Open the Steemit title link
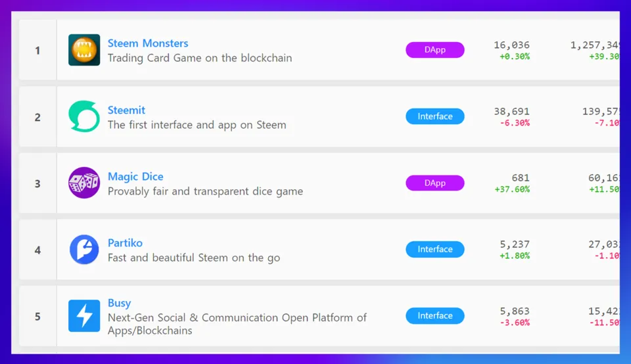The image size is (631, 364). pos(126,110)
